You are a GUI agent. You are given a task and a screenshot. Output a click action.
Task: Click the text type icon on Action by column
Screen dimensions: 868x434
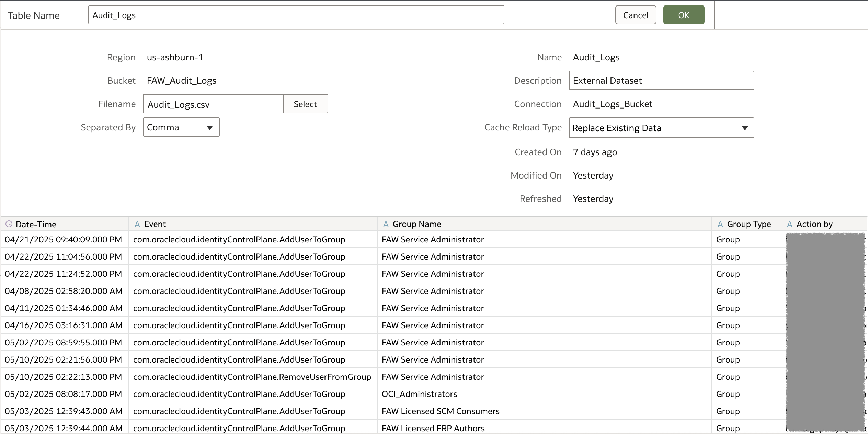tap(789, 224)
